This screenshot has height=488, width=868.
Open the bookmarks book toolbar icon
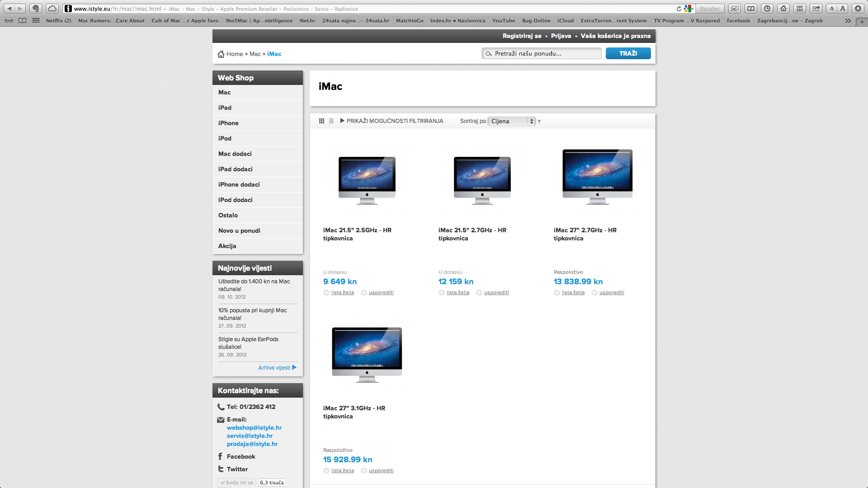coord(751,9)
